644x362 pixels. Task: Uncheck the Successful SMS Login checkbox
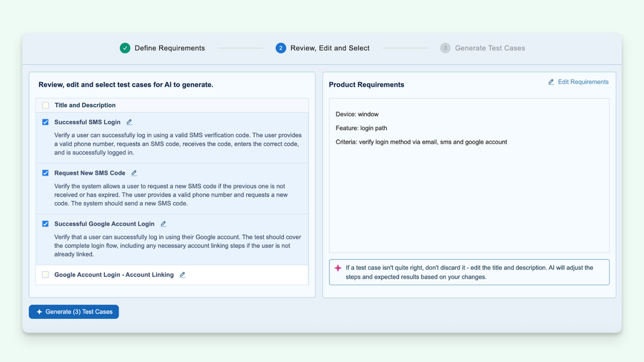pyautogui.click(x=45, y=122)
